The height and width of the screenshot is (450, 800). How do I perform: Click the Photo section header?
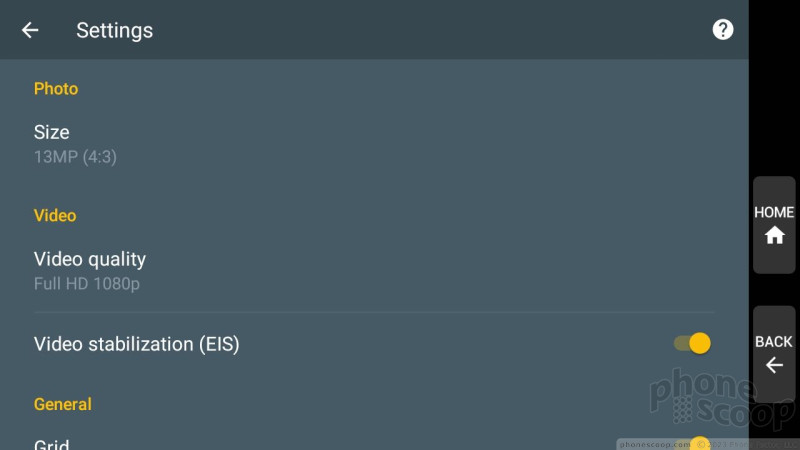click(56, 89)
